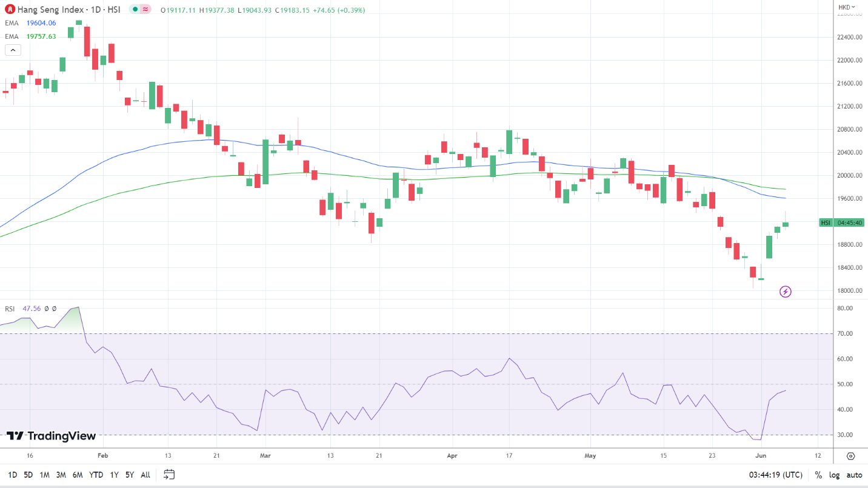Click the Mar label on time axis
This screenshot has height=488, width=868.
265,455
